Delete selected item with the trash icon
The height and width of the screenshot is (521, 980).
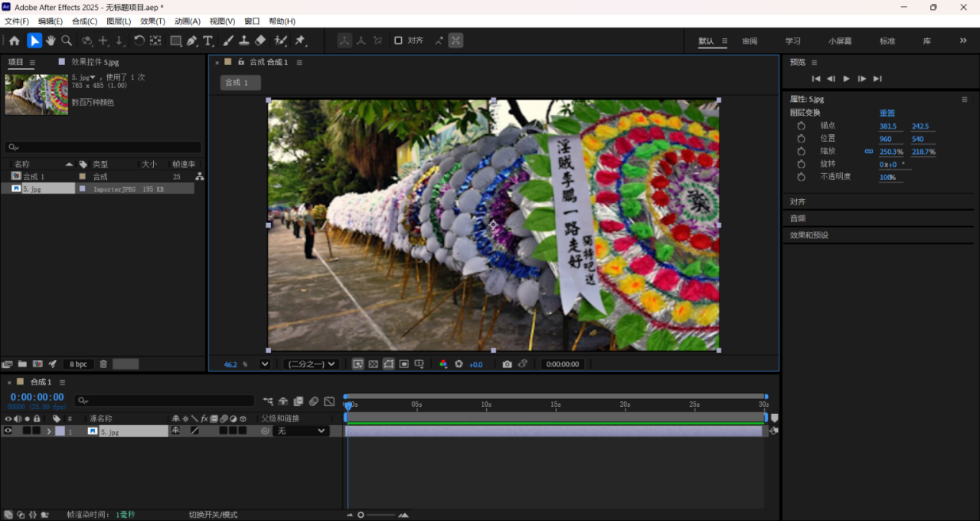[x=103, y=364]
